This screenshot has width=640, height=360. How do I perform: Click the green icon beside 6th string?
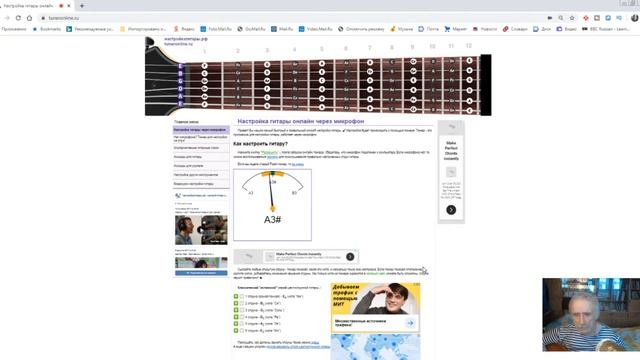click(x=236, y=331)
